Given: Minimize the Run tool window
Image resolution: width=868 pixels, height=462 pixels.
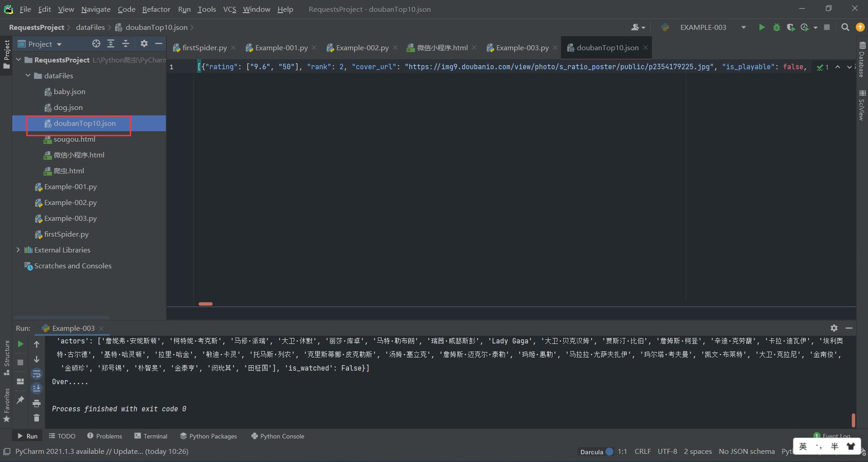Looking at the screenshot, I should (x=849, y=328).
